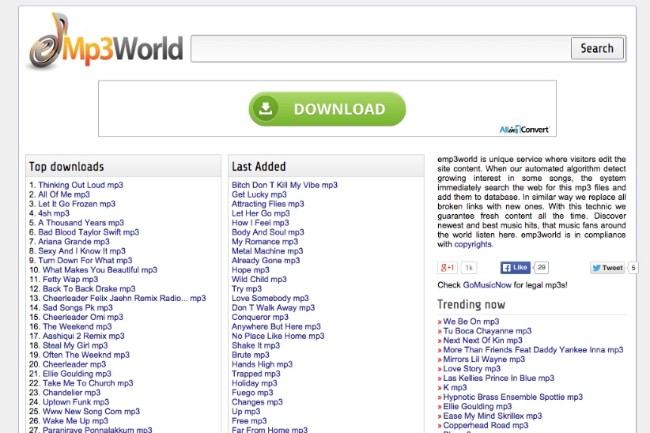The width and height of the screenshot is (650, 433).
Task: Open Chandelier mp3 link
Action: coord(72,393)
